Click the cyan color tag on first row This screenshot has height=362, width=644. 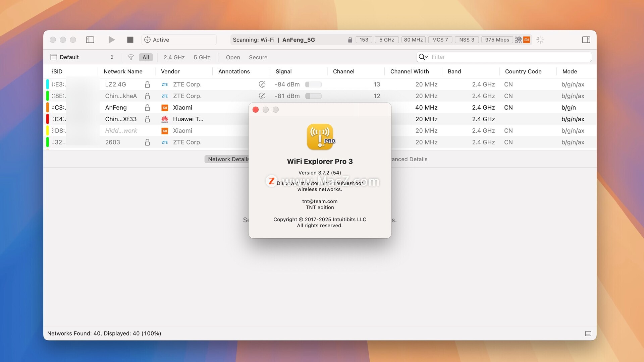click(47, 84)
